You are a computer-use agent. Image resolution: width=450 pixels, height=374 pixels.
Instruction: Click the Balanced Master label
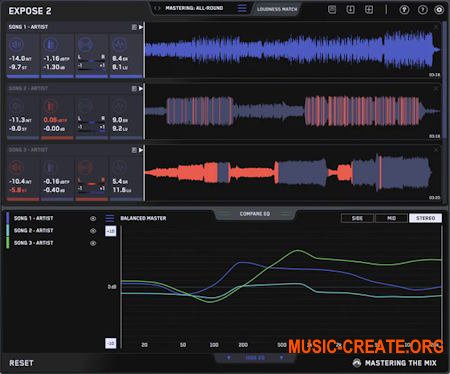(x=143, y=218)
